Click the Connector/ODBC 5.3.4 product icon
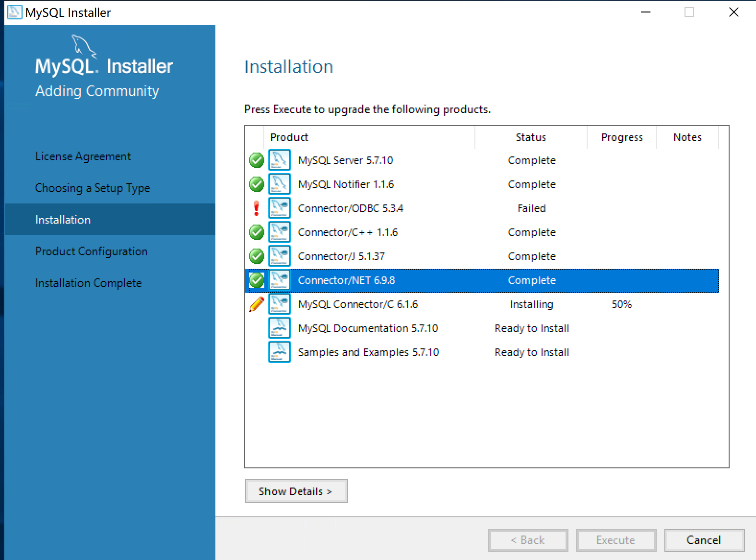 click(x=280, y=208)
